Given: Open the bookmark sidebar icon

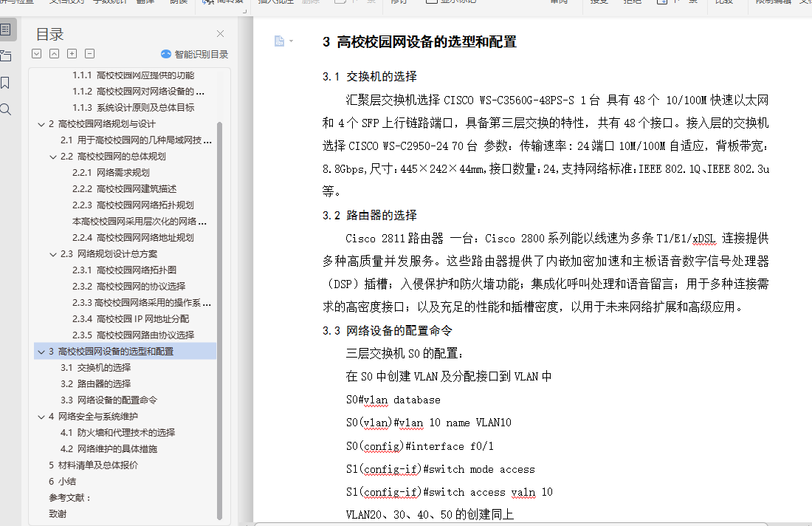Looking at the screenshot, I should [5, 83].
